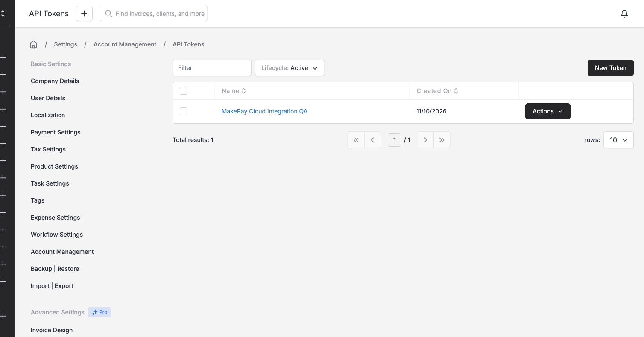Go to previous page arrow

tap(372, 140)
